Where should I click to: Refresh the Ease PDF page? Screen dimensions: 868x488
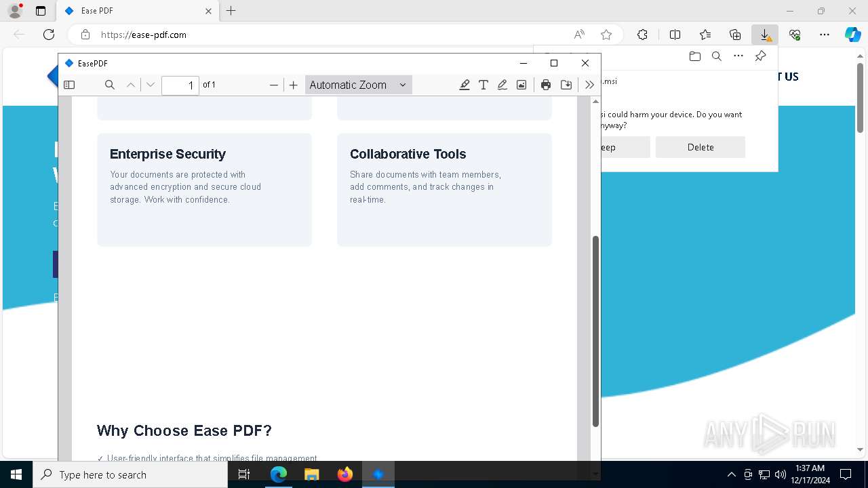49,35
